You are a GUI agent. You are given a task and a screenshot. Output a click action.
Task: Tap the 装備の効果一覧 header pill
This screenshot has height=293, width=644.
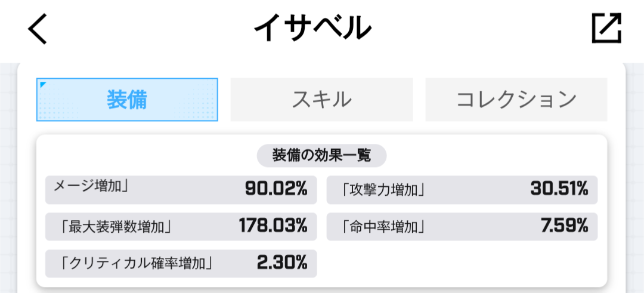click(321, 156)
